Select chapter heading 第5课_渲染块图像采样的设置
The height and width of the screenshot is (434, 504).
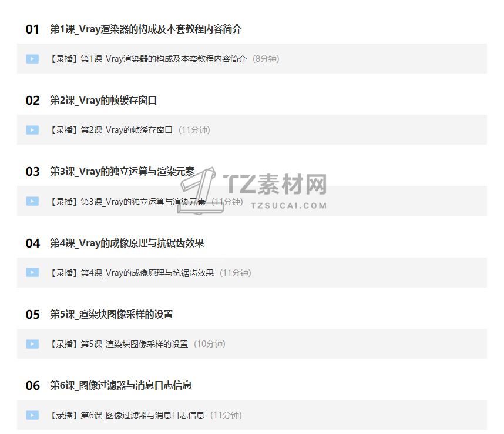pos(112,314)
